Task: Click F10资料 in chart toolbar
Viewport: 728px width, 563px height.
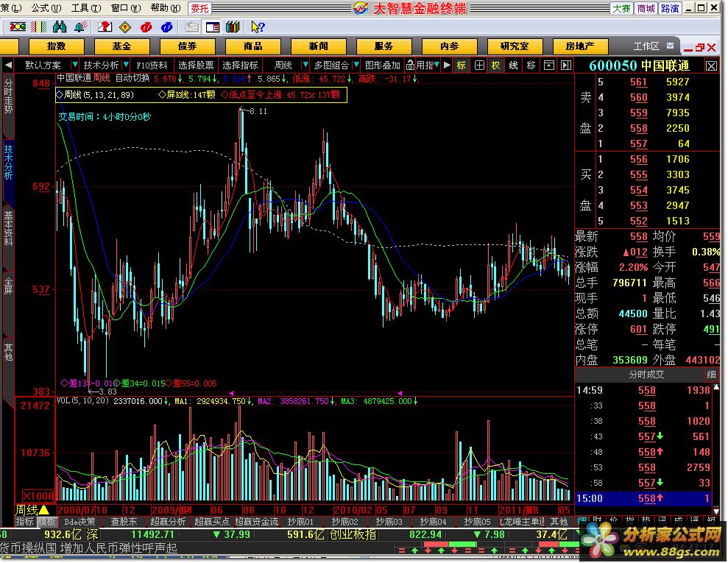Action: 152,65
